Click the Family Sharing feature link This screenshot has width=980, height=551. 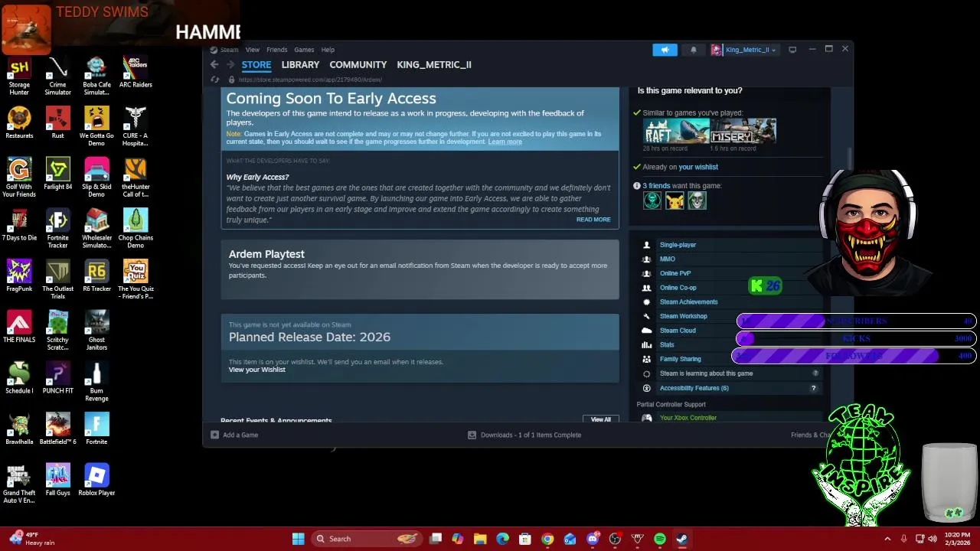pos(680,359)
